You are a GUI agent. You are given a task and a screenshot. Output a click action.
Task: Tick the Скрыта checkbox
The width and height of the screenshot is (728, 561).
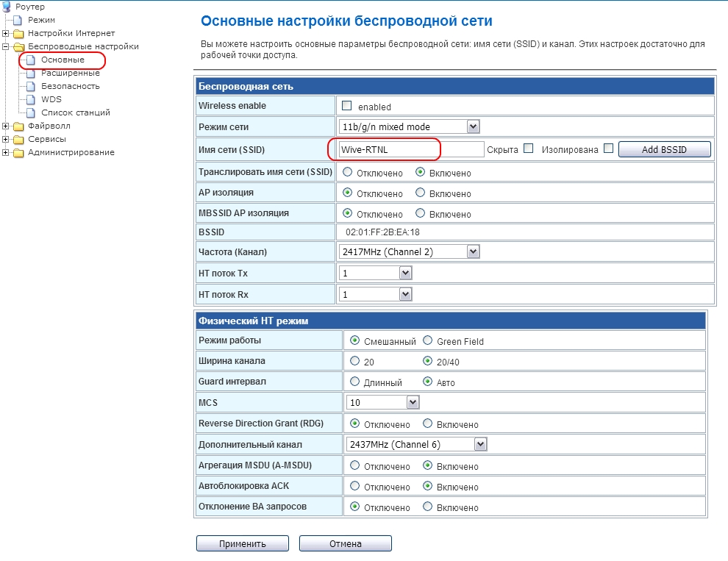pyautogui.click(x=528, y=148)
